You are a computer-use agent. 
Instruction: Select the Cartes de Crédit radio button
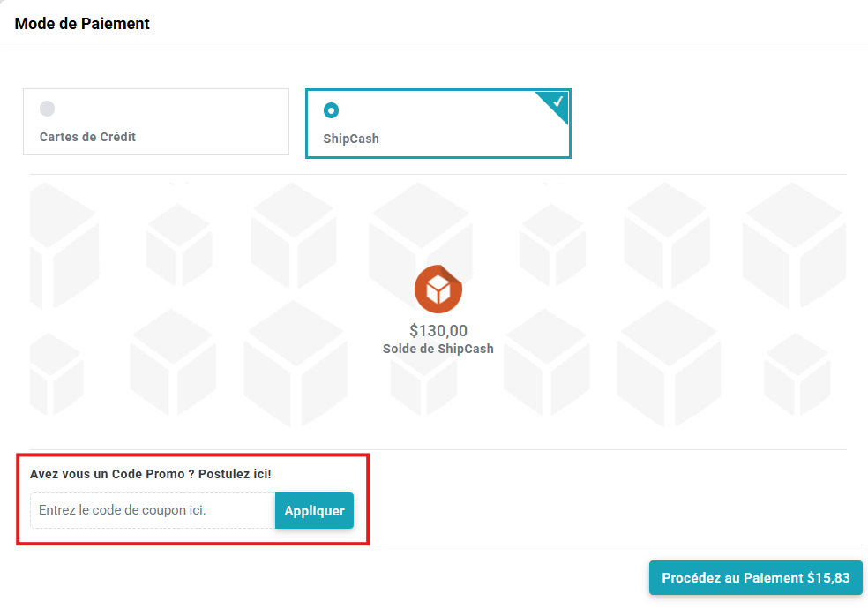(47, 109)
